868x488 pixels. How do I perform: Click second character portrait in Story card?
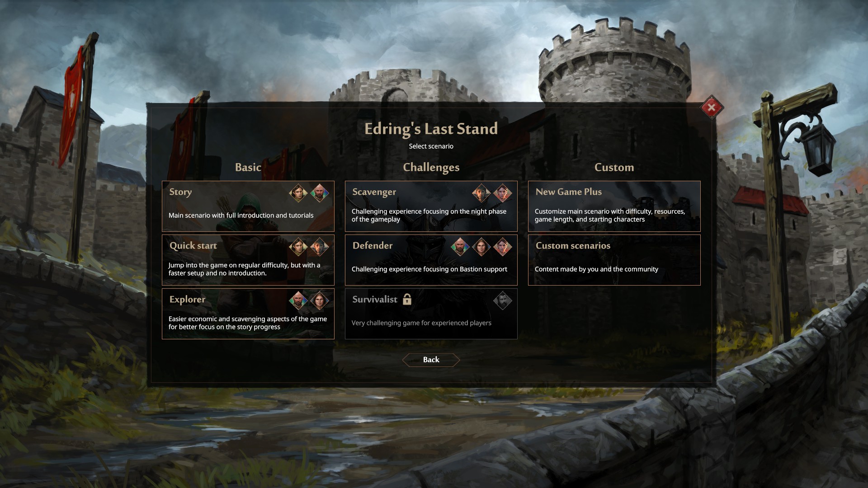point(319,193)
